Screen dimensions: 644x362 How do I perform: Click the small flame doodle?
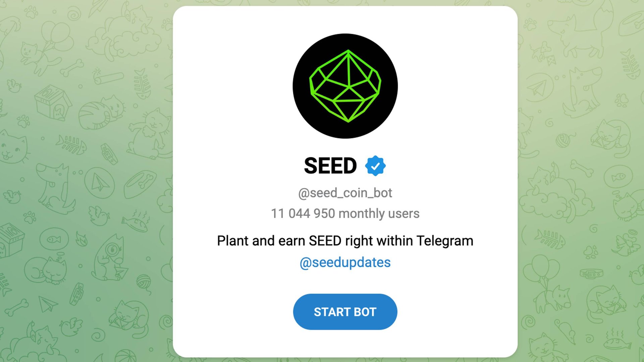[82, 239]
